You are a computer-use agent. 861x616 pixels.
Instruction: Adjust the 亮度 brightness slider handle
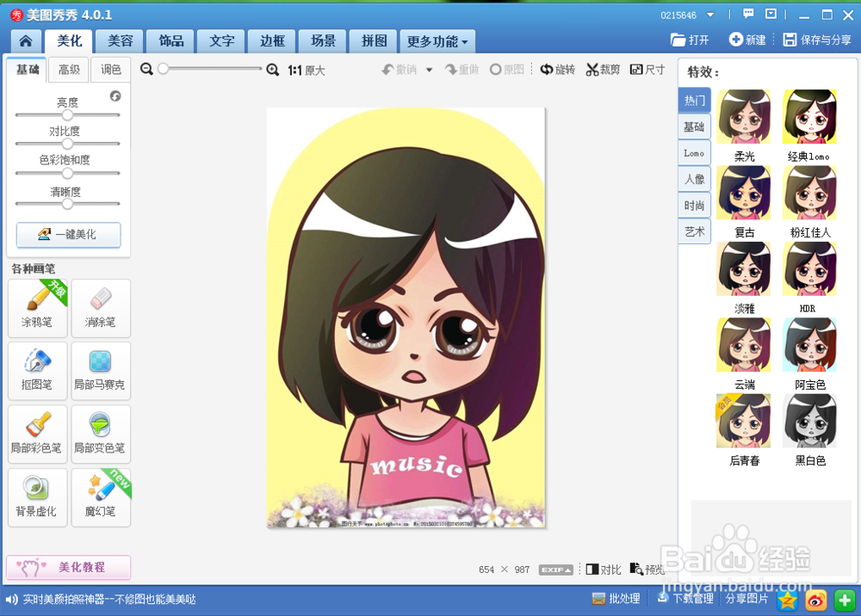(x=67, y=115)
